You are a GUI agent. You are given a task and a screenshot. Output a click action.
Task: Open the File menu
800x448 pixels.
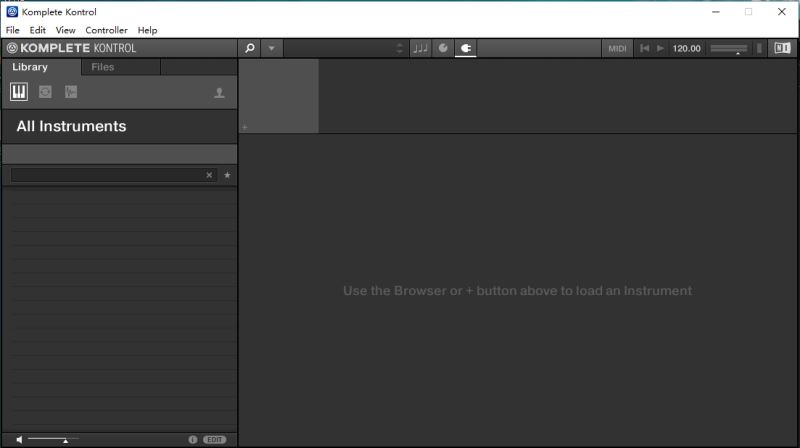pyautogui.click(x=13, y=30)
